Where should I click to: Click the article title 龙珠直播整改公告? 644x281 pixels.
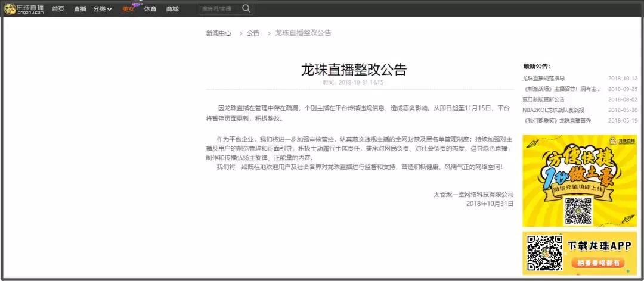[x=354, y=70]
